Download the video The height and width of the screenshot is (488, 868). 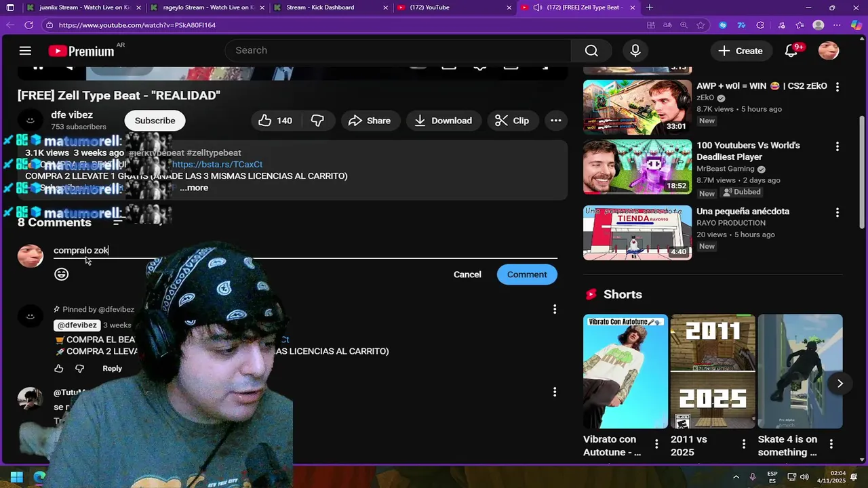[443, 121]
